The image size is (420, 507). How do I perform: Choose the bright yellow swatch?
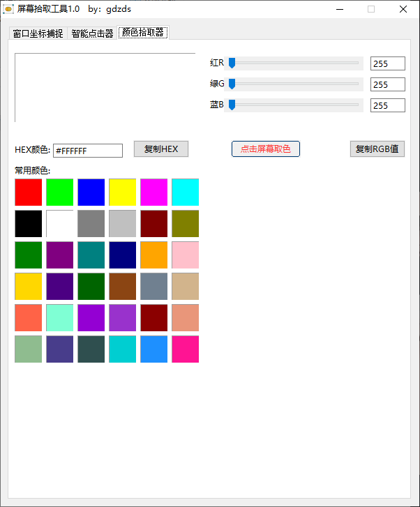pyautogui.click(x=123, y=192)
